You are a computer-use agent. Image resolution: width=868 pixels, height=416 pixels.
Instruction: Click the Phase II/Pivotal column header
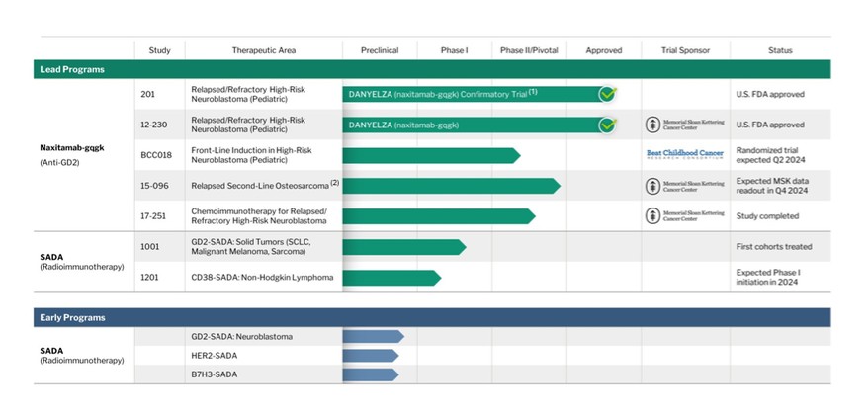pos(529,50)
